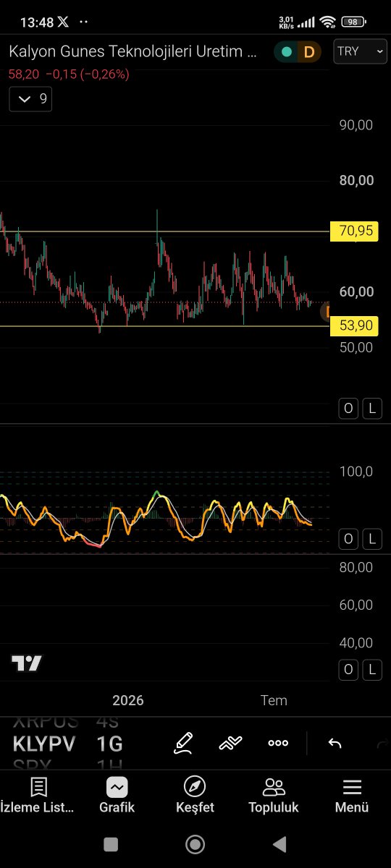
Task: Tap the 90,00 price axis label
Action: pos(356,124)
